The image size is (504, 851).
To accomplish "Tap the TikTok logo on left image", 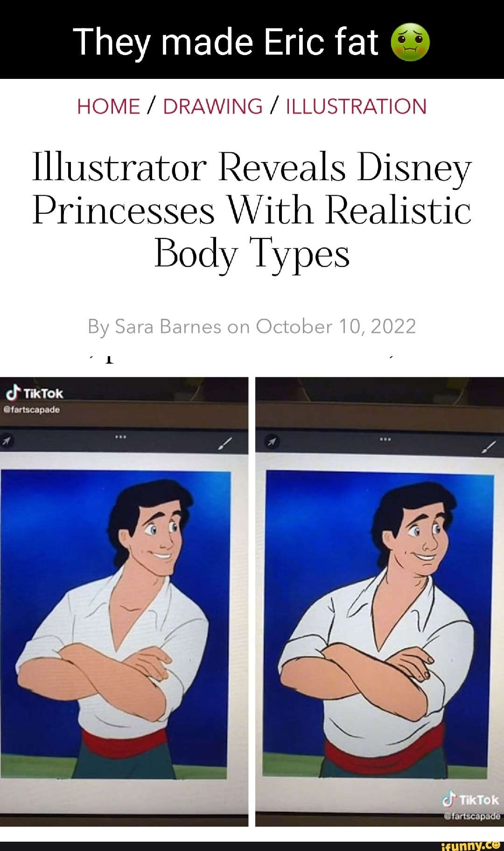I will pos(35,394).
